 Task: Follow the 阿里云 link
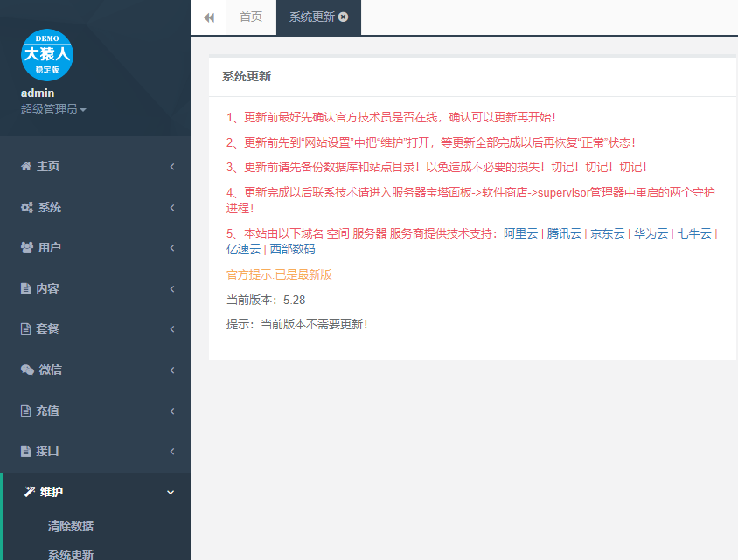(520, 233)
